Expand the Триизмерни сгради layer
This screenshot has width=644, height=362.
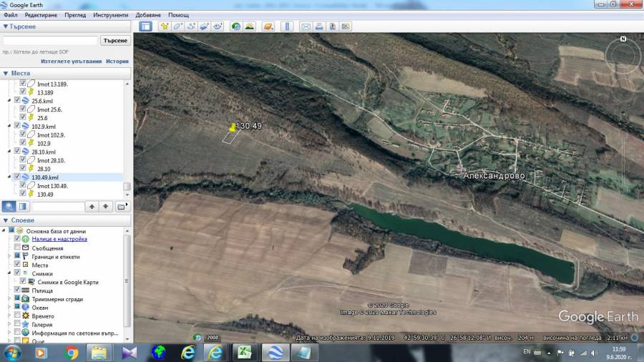pyautogui.click(x=9, y=299)
